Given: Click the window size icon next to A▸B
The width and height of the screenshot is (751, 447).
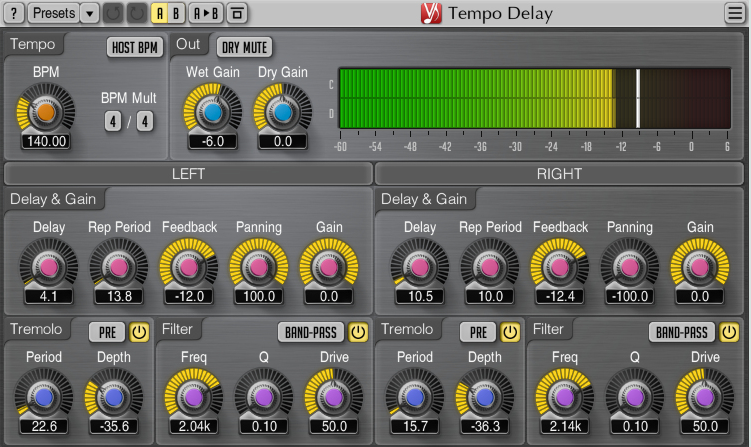Looking at the screenshot, I should tap(237, 13).
